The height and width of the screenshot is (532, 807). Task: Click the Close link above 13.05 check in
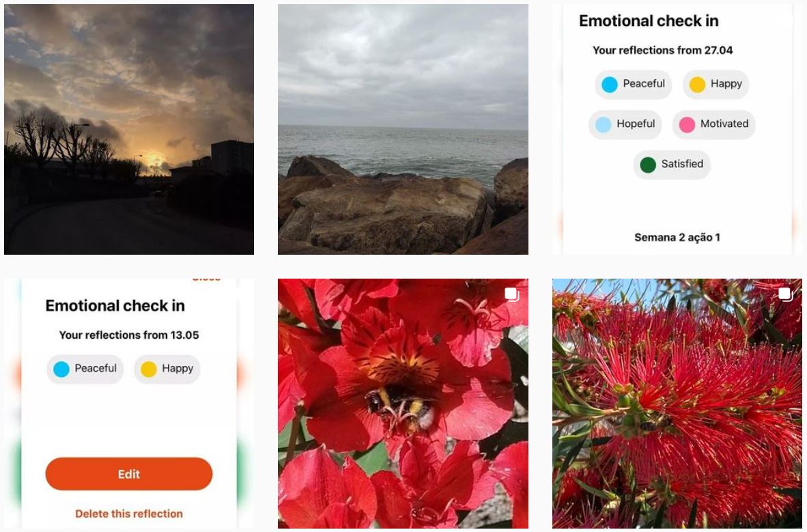tap(206, 279)
